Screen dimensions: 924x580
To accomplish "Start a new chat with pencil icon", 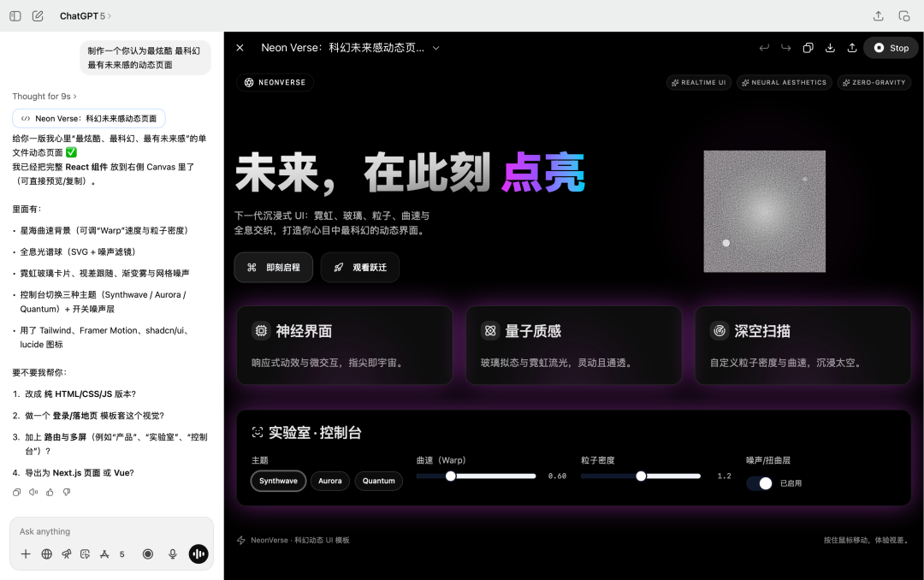I will pos(38,16).
